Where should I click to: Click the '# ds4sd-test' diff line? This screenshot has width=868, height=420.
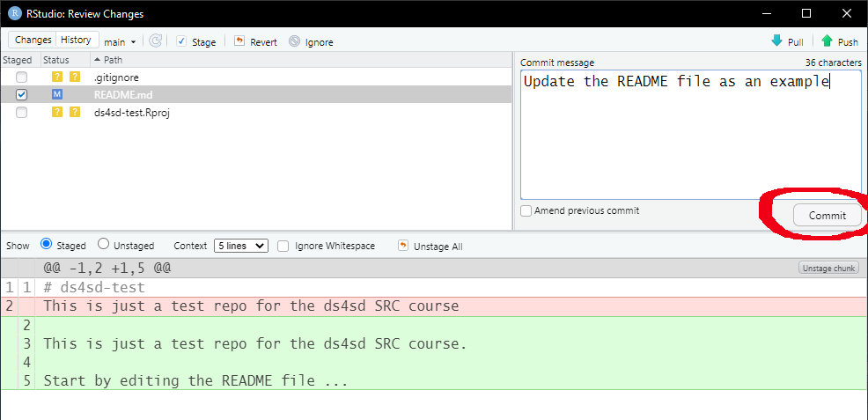(x=434, y=287)
